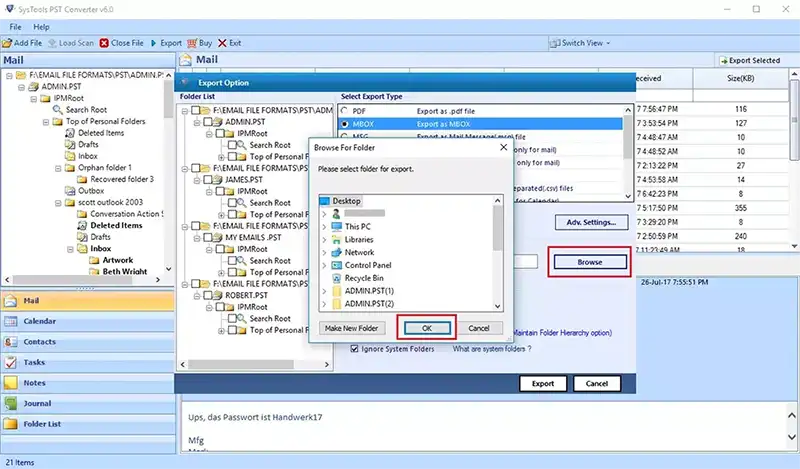Click the Mail navigation tab label
The width and height of the screenshot is (800, 469).
point(31,301)
